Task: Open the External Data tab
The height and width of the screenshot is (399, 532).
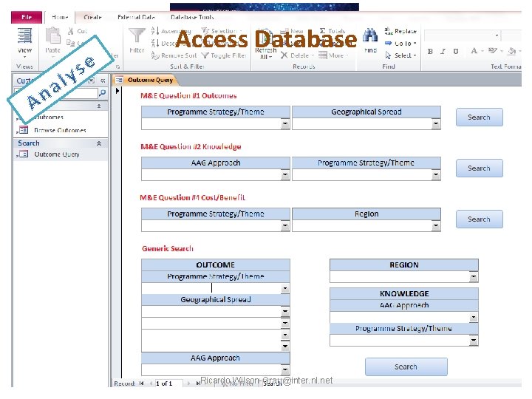Action: (136, 17)
